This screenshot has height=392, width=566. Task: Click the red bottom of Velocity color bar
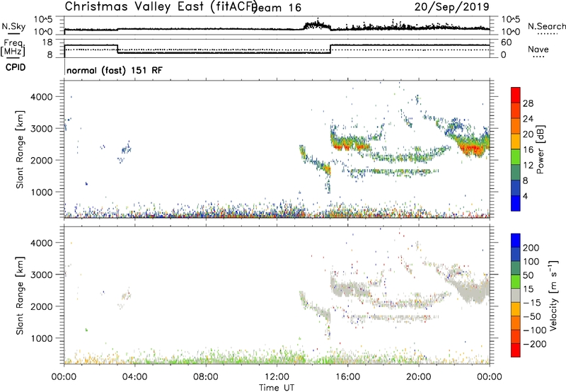(x=516, y=350)
